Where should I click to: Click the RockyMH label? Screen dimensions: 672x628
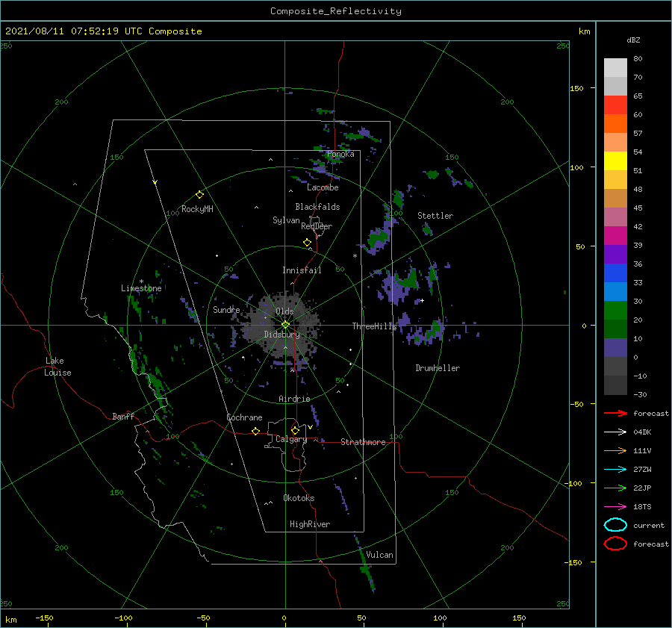pyautogui.click(x=197, y=209)
